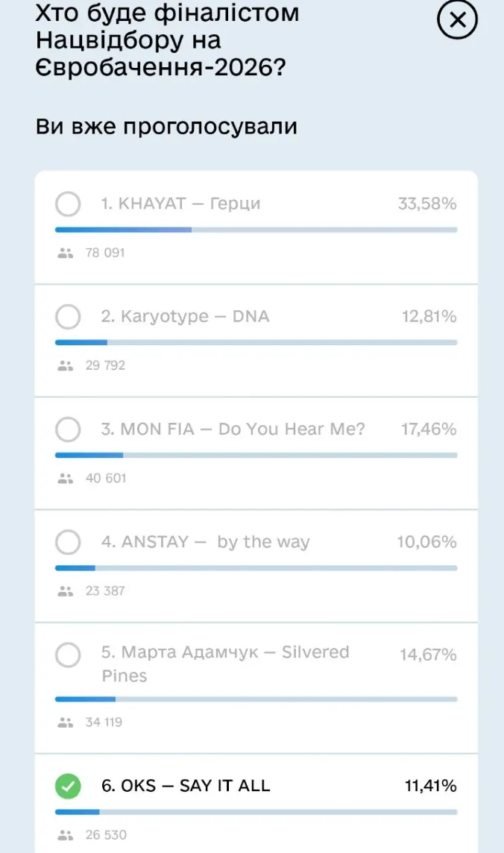Viewport: 504px width, 853px height.
Task: Click the voters icon under Karyotype
Action: coord(66,366)
